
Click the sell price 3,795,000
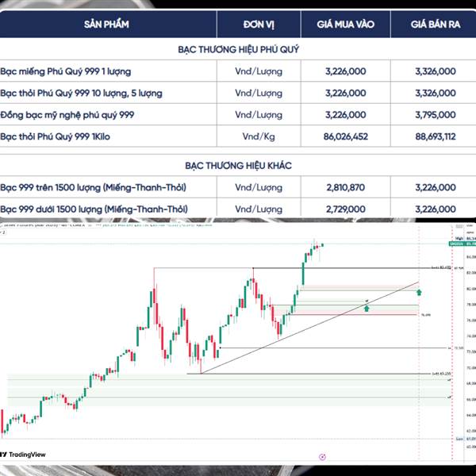point(436,115)
